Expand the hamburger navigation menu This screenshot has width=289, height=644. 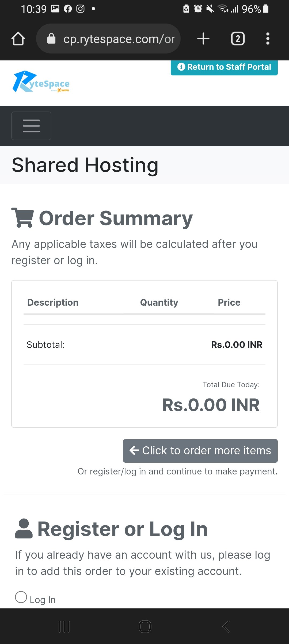point(31,126)
